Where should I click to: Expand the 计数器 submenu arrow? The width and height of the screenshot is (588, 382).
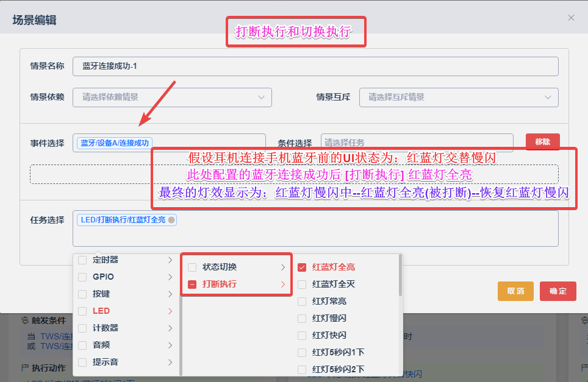(x=170, y=328)
